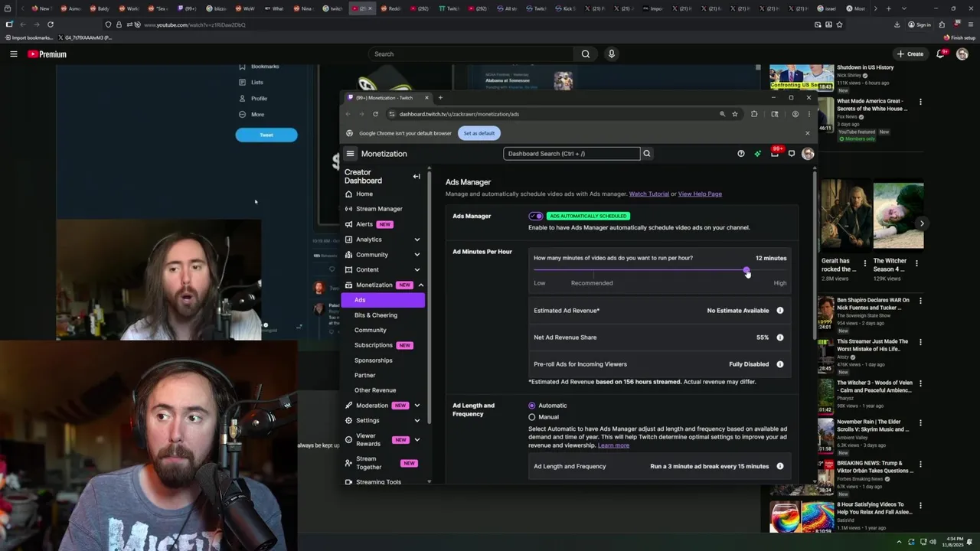
Task: Open the Twitch dashboard hamburger menu
Action: pyautogui.click(x=350, y=154)
